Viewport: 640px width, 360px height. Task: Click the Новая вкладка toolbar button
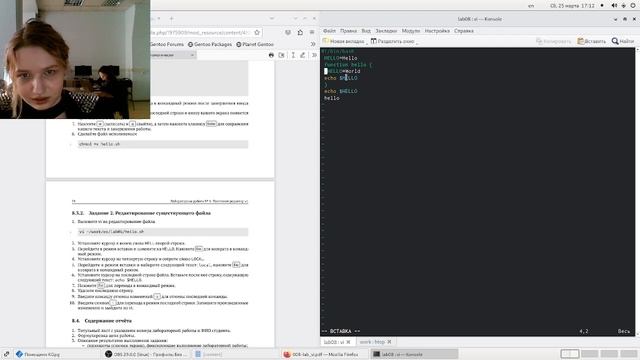coord(344,41)
